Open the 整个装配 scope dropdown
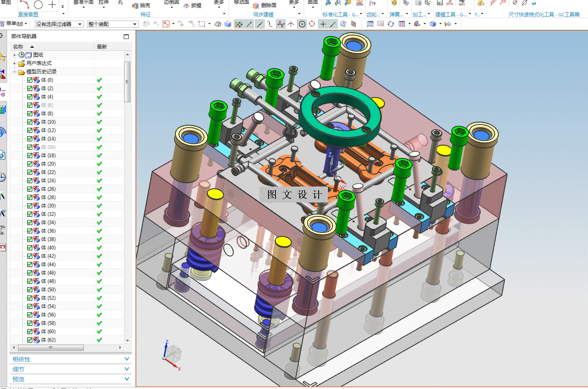Screen dimensions: 588x389 point(112,24)
